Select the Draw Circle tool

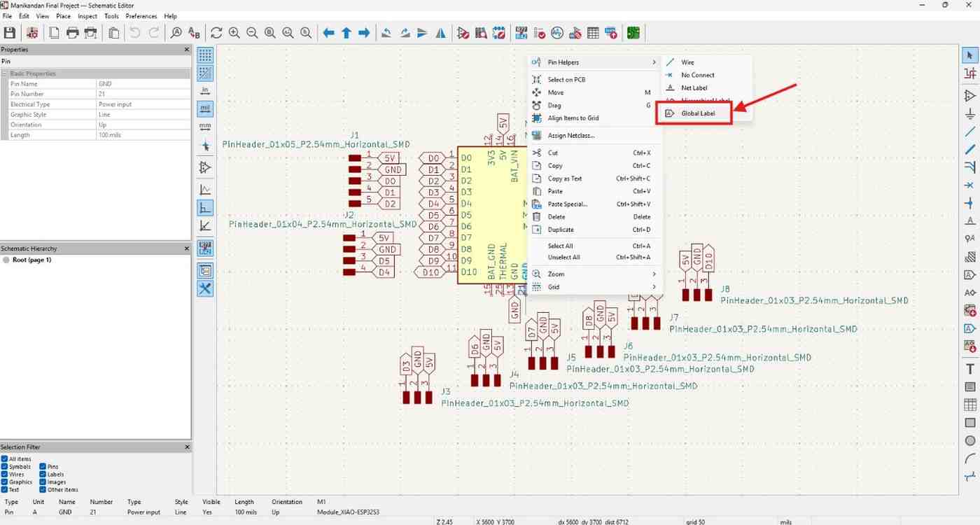970,441
